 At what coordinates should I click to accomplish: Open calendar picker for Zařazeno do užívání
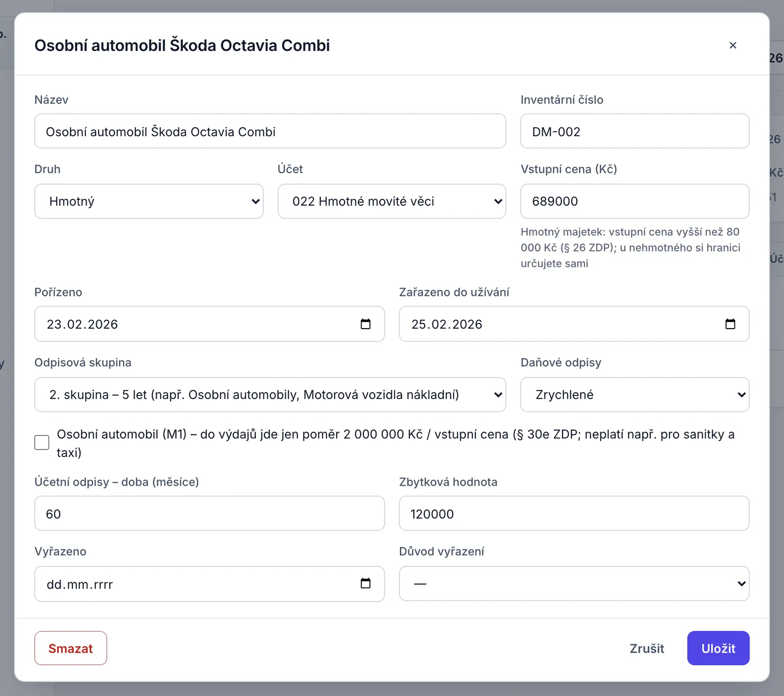(730, 324)
